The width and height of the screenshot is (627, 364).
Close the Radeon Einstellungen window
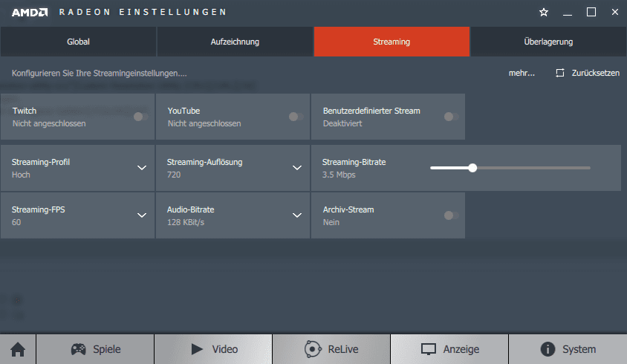tap(615, 12)
